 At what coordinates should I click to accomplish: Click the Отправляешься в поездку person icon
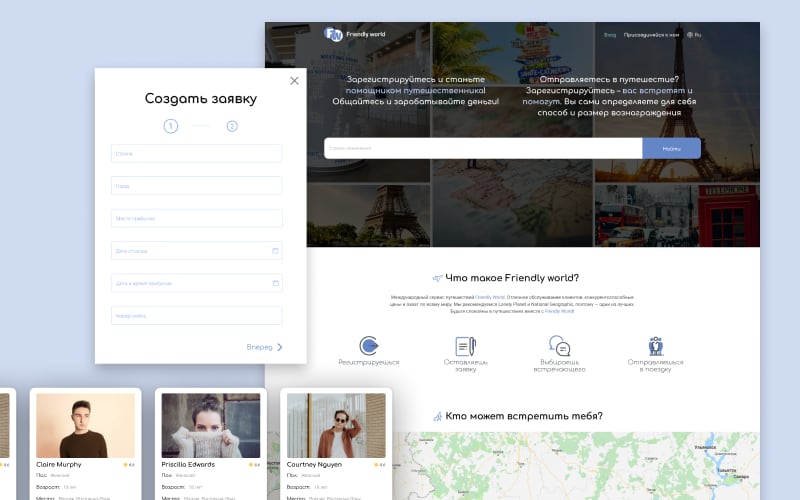click(x=656, y=345)
